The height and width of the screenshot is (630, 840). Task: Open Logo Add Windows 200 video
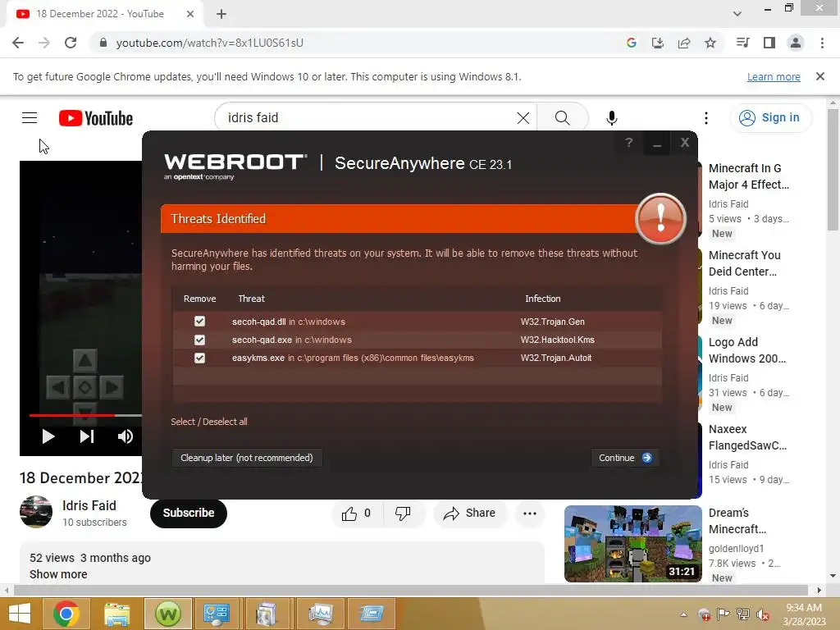tap(746, 350)
